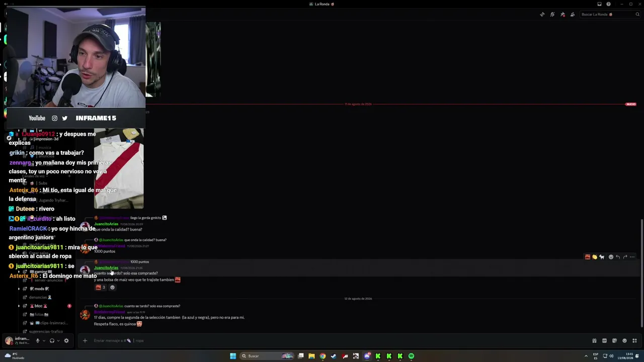Open Discord from taskbar
This screenshot has width=644, height=362.
click(x=367, y=356)
